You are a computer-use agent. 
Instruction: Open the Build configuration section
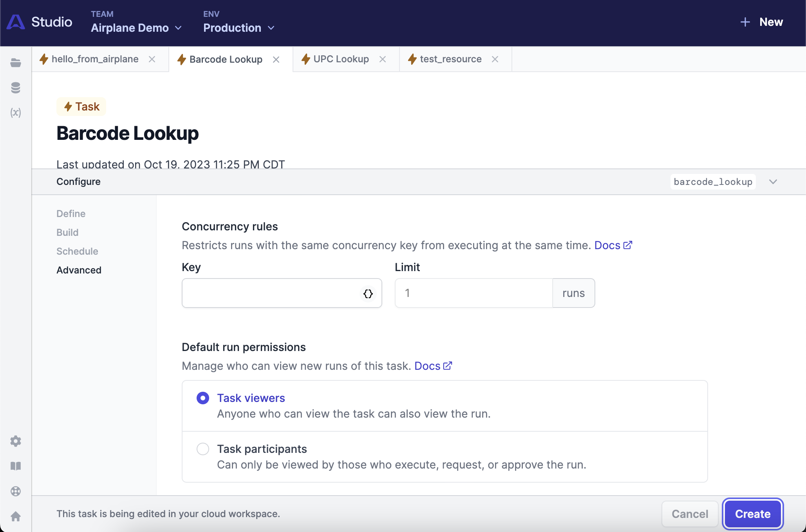point(67,232)
